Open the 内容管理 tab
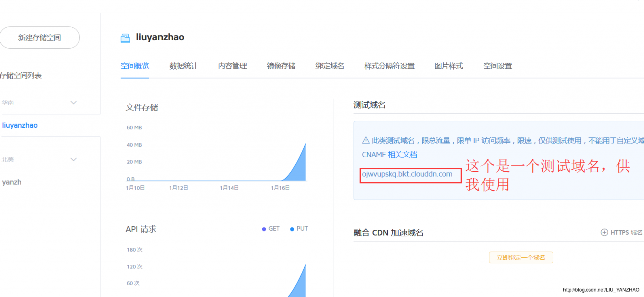Image resolution: width=644 pixels, height=297 pixels. (x=232, y=66)
